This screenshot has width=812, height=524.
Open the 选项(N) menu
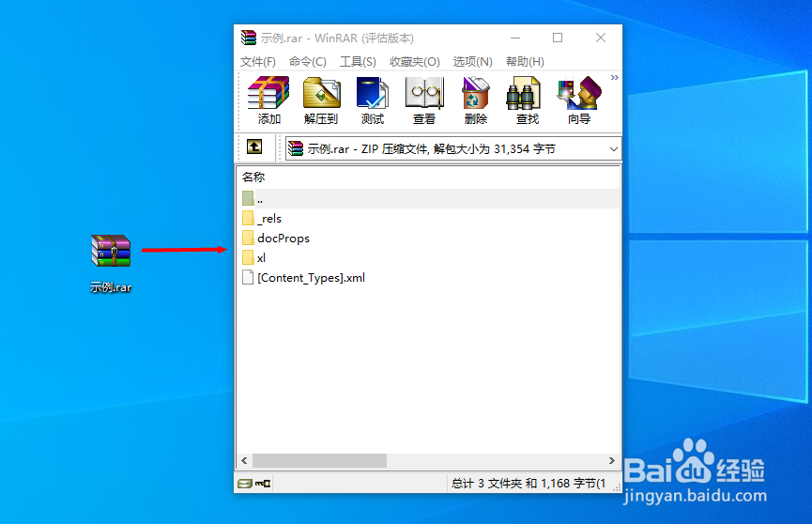(x=472, y=62)
